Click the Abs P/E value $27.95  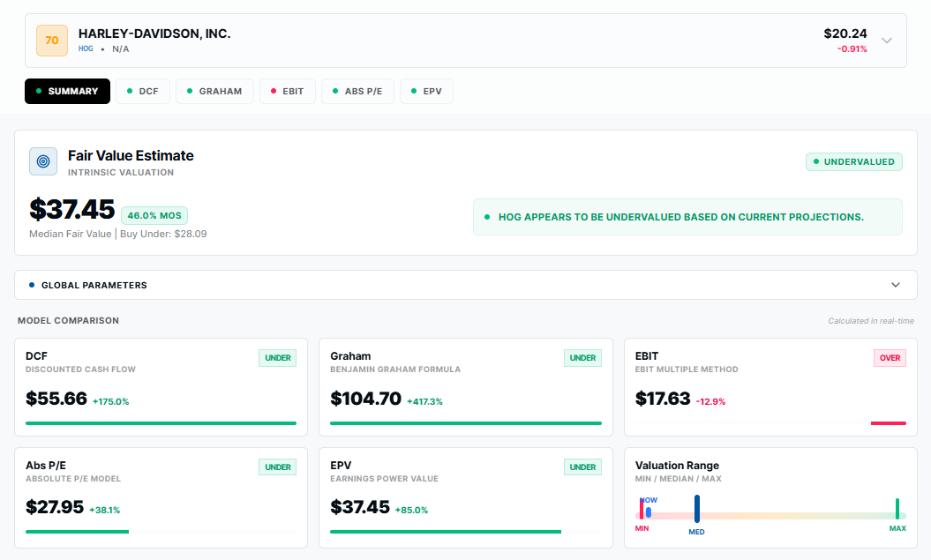point(55,507)
